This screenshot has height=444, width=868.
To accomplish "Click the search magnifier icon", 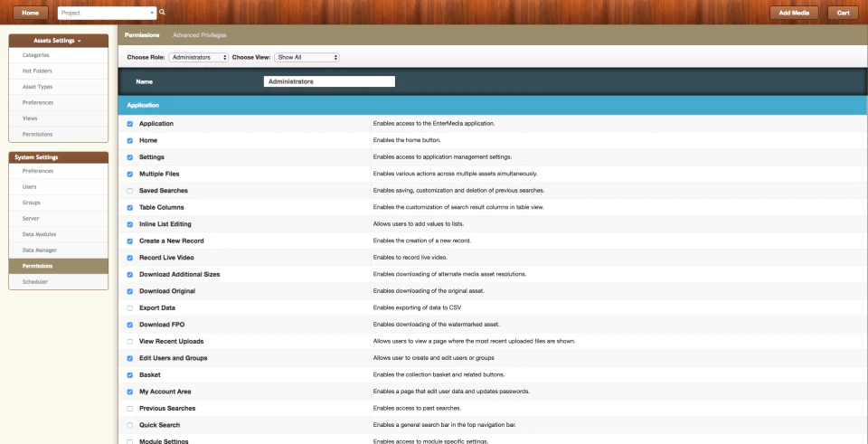I will pyautogui.click(x=162, y=12).
